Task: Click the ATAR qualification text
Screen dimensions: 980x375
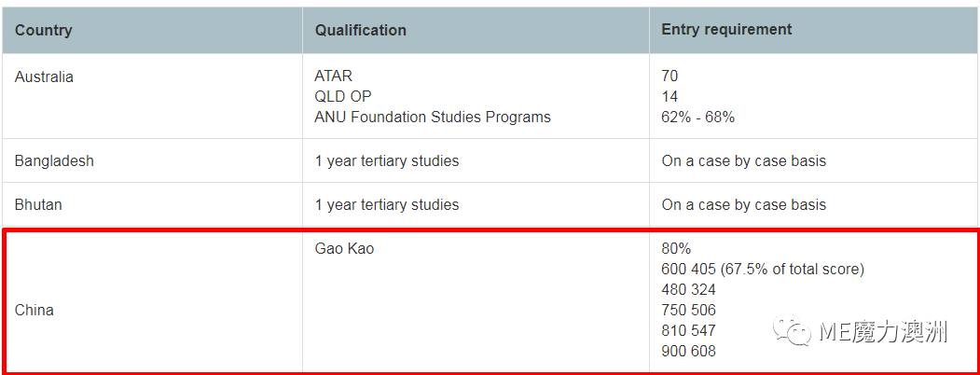Action: pos(333,76)
